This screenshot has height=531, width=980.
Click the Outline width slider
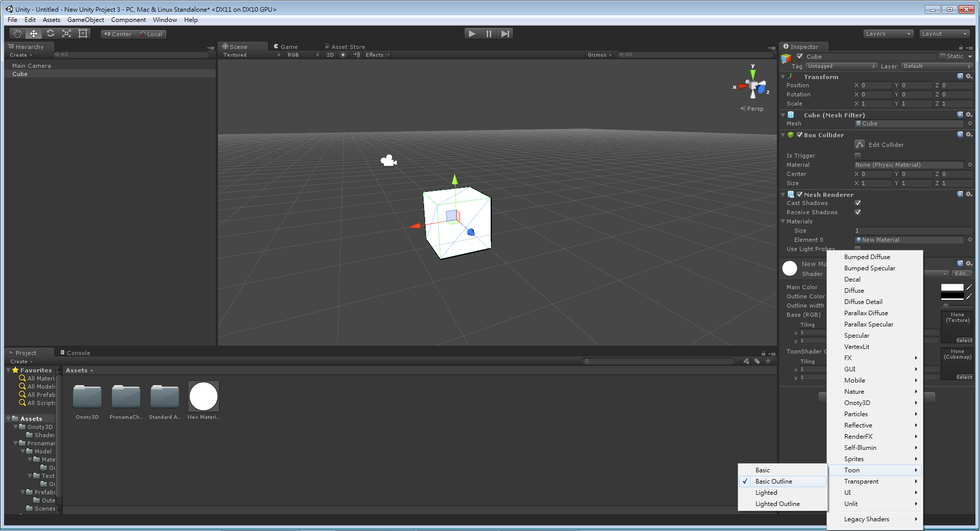click(x=946, y=306)
